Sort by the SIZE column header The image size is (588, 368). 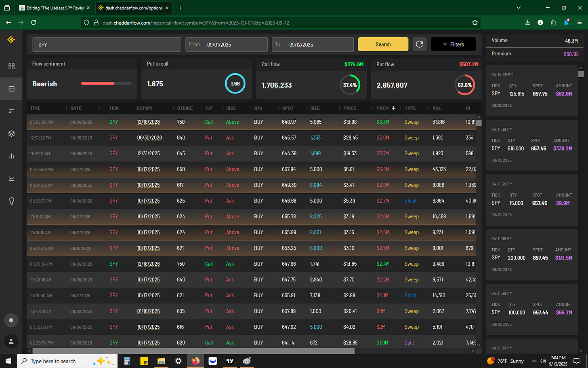point(315,108)
